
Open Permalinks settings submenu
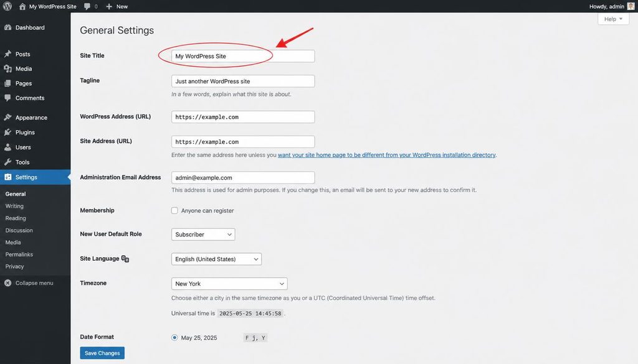point(19,254)
